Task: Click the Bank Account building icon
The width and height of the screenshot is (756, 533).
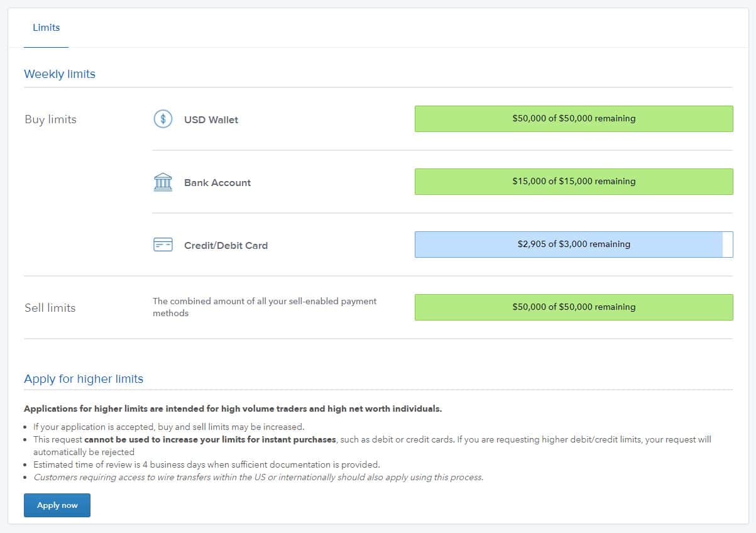Action: tap(163, 181)
